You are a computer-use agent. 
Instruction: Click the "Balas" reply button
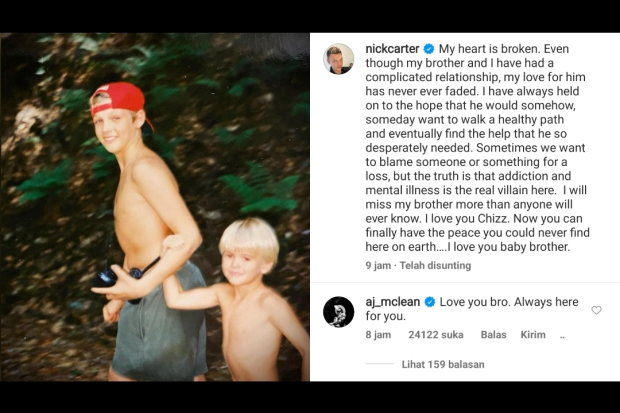494,335
